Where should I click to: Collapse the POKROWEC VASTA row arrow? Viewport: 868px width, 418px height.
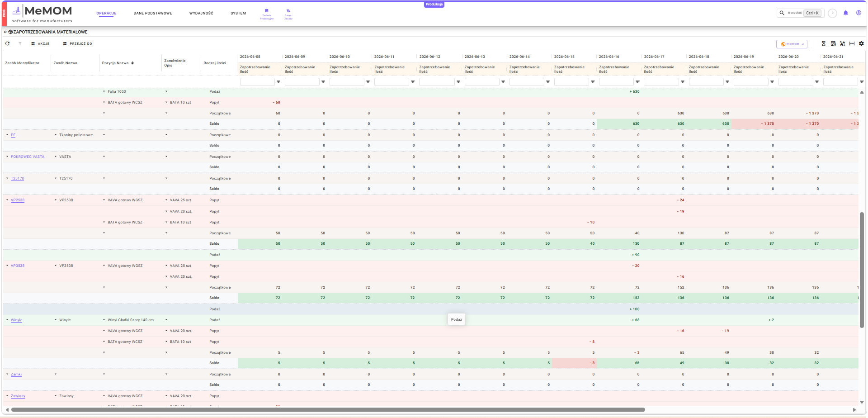tap(7, 157)
